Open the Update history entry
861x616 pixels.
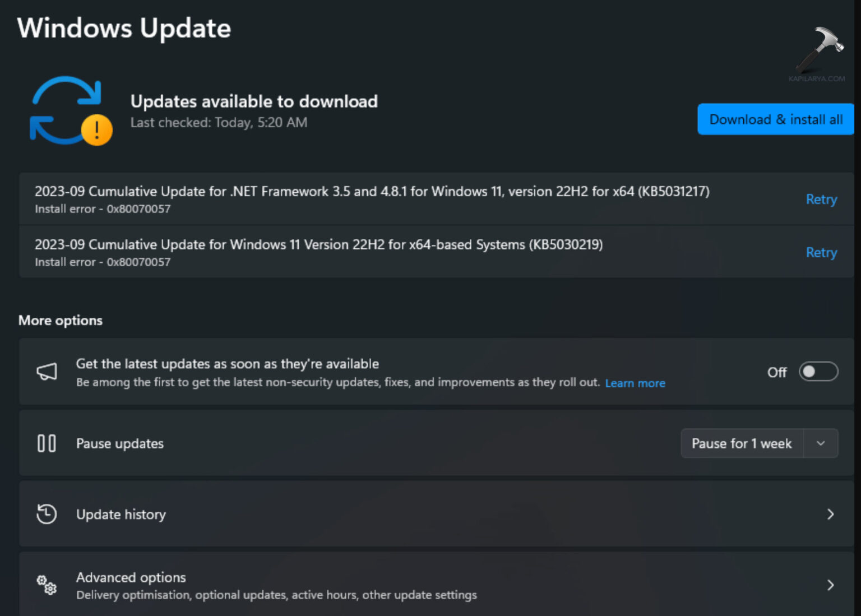point(121,514)
